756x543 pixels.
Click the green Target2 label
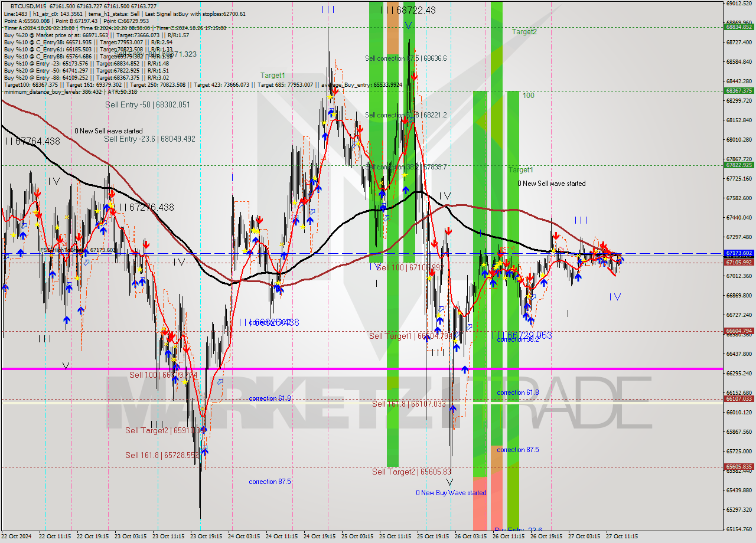pos(524,32)
